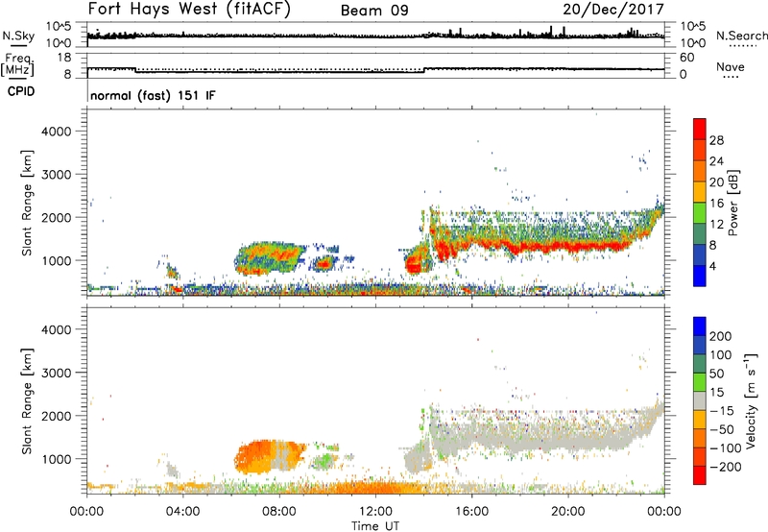Click the 'Beam 09' label
This screenshot has height=532, width=768.
coord(374,11)
